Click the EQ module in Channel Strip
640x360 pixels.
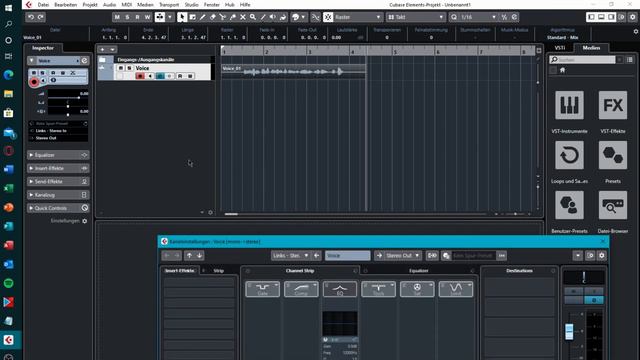(x=340, y=289)
